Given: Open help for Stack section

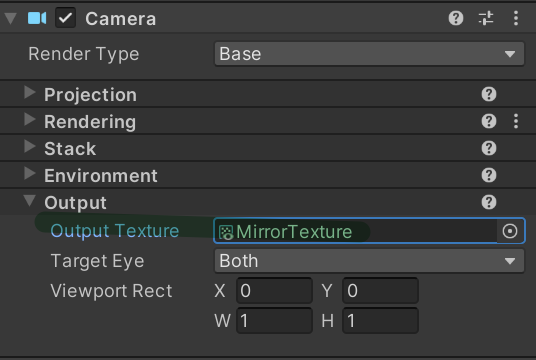Looking at the screenshot, I should coord(489,148).
